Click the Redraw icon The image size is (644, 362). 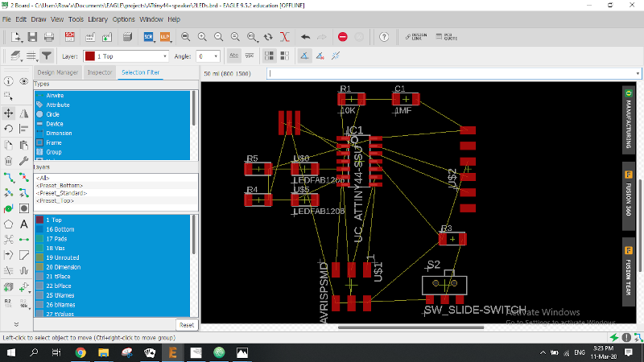click(x=268, y=37)
